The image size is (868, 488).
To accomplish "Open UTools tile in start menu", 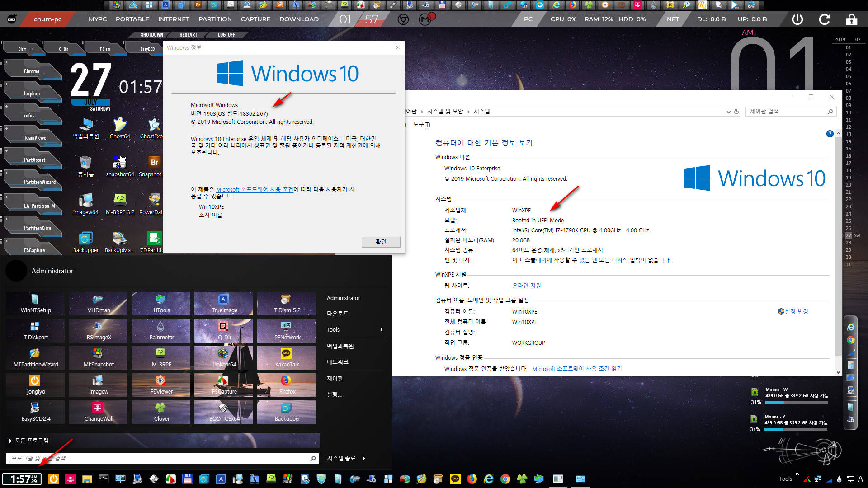I will pyautogui.click(x=161, y=304).
